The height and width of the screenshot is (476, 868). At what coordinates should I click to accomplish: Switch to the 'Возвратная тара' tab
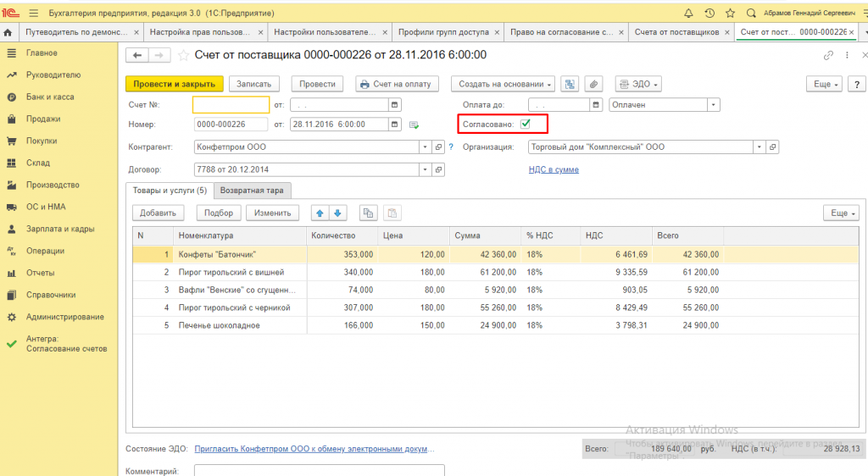pos(251,190)
